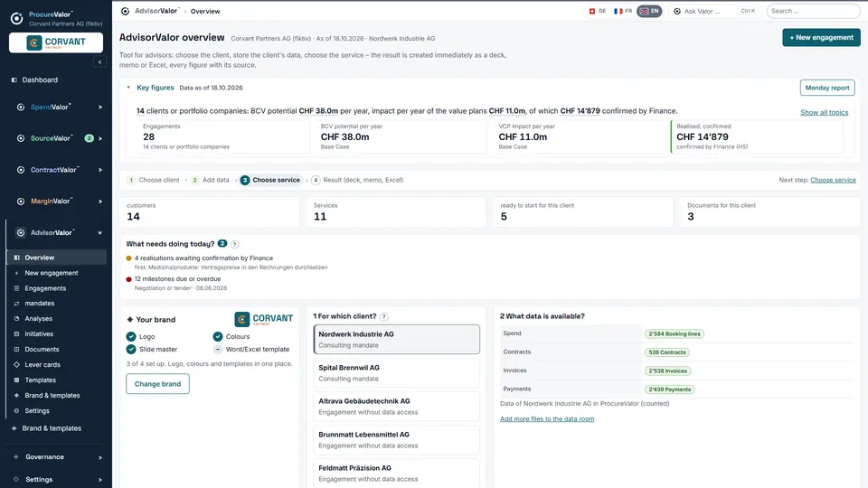Screen dimensions: 868x488
Task: Click the Governance icon in sidebar
Action: (x=15, y=457)
